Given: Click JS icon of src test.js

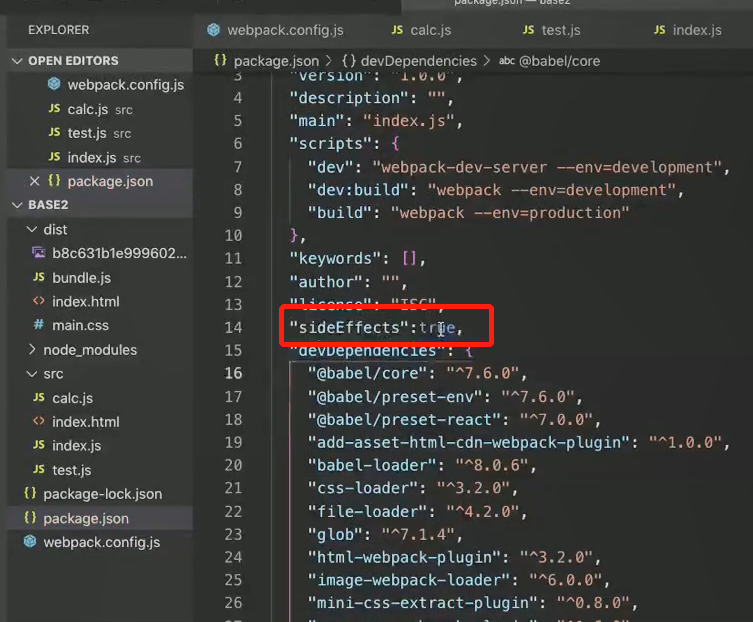Looking at the screenshot, I should point(39,469).
